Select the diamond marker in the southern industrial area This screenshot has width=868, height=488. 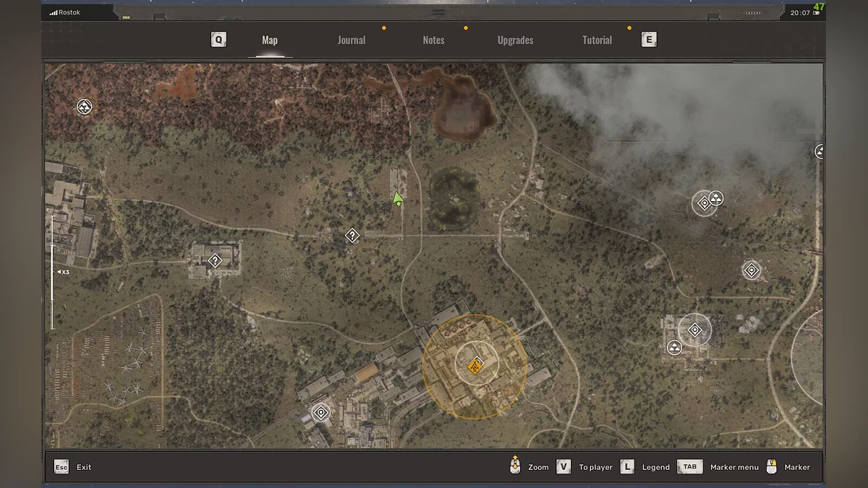point(320,413)
